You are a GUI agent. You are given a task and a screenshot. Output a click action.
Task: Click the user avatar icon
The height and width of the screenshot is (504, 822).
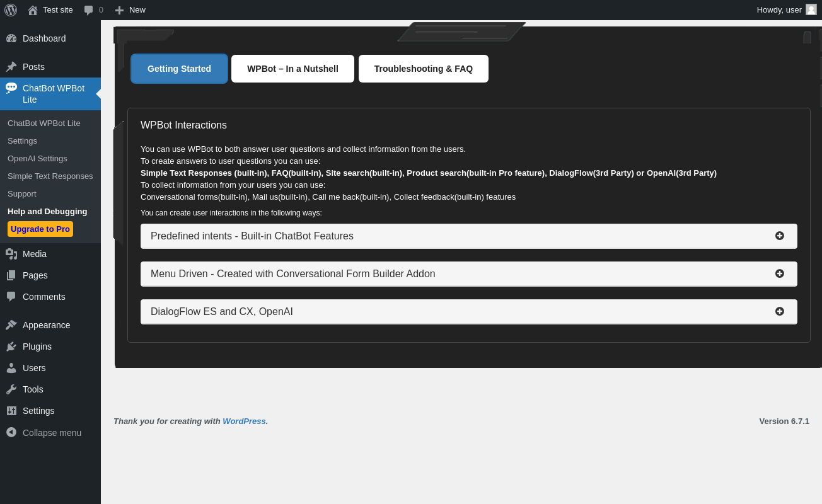point(811,9)
